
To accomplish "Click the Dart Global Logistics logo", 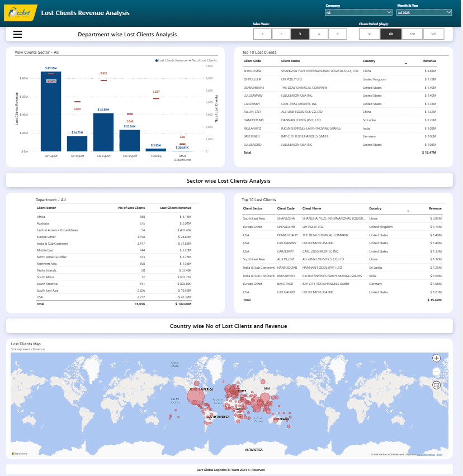I will coord(20,13).
